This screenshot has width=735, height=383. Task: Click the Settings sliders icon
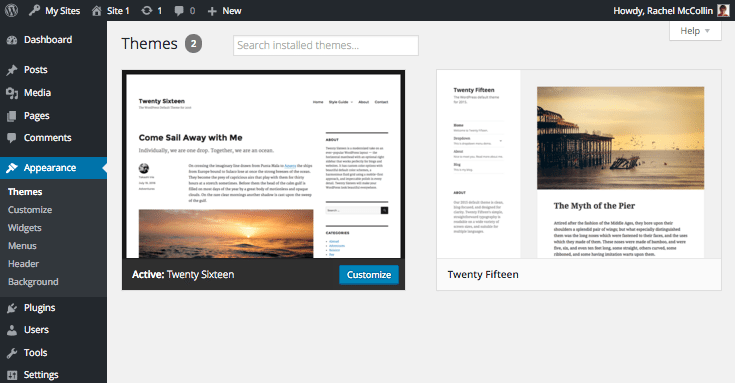(12, 375)
